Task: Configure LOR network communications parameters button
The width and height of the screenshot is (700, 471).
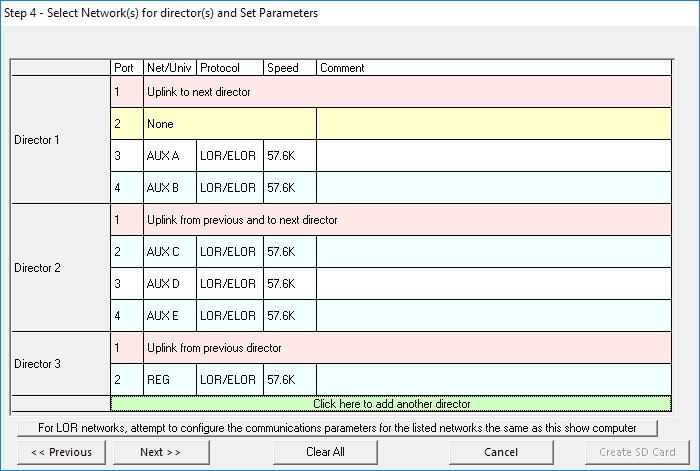Action: click(x=336, y=428)
